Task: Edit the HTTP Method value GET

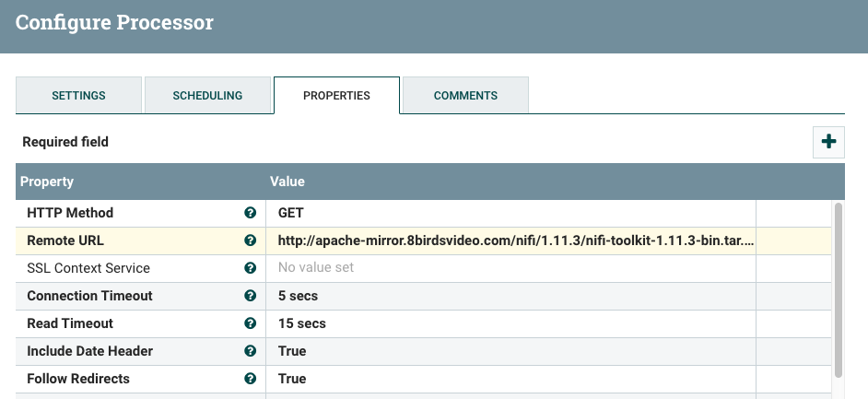Action: pos(511,213)
